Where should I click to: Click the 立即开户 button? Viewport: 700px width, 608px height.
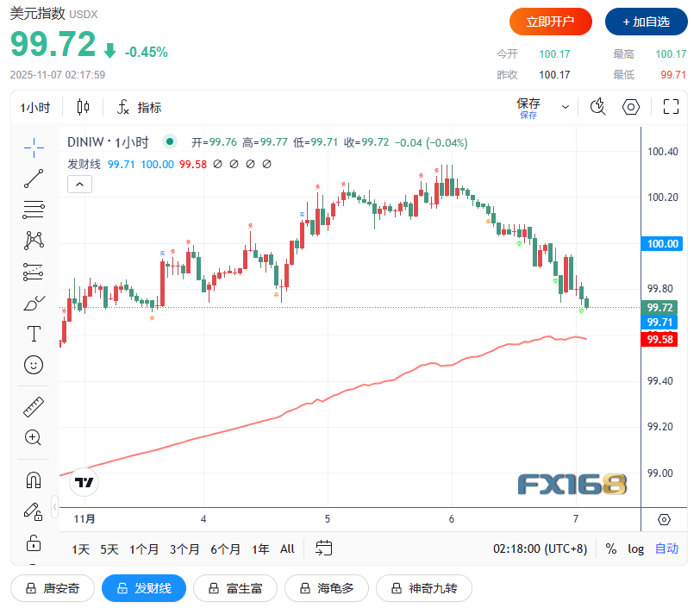pos(550,22)
